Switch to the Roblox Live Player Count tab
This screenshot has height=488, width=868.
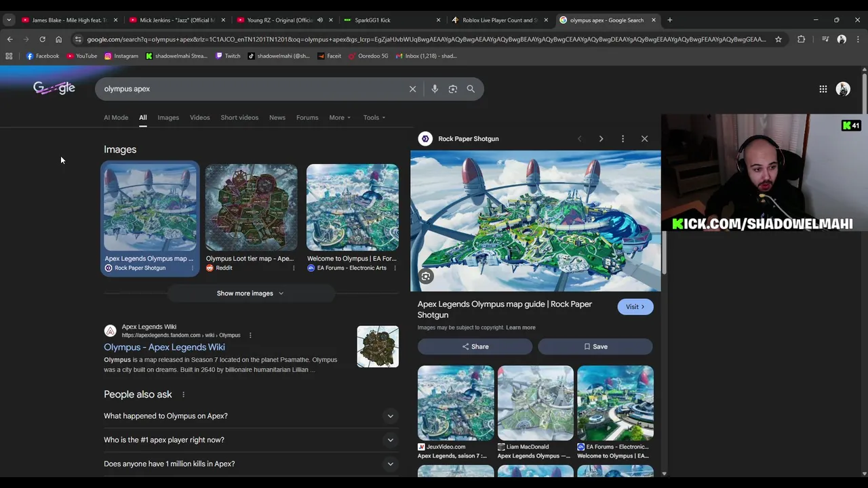point(498,20)
